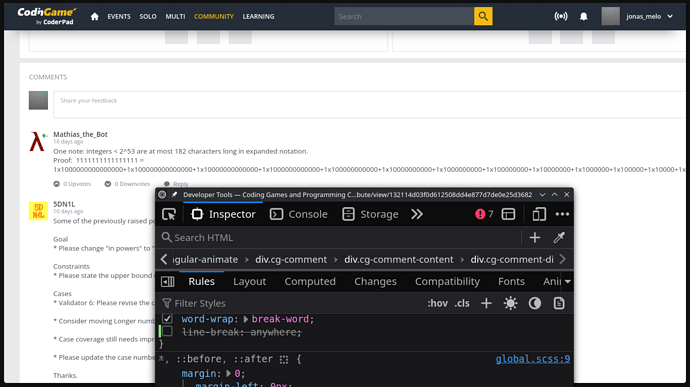Open the Compatibility tab

pyautogui.click(x=447, y=282)
